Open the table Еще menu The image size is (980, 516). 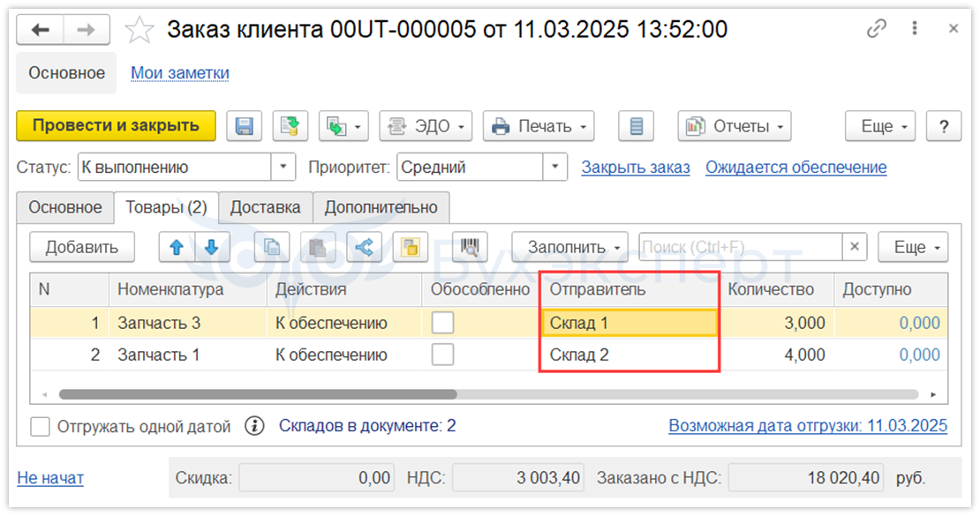tap(913, 247)
